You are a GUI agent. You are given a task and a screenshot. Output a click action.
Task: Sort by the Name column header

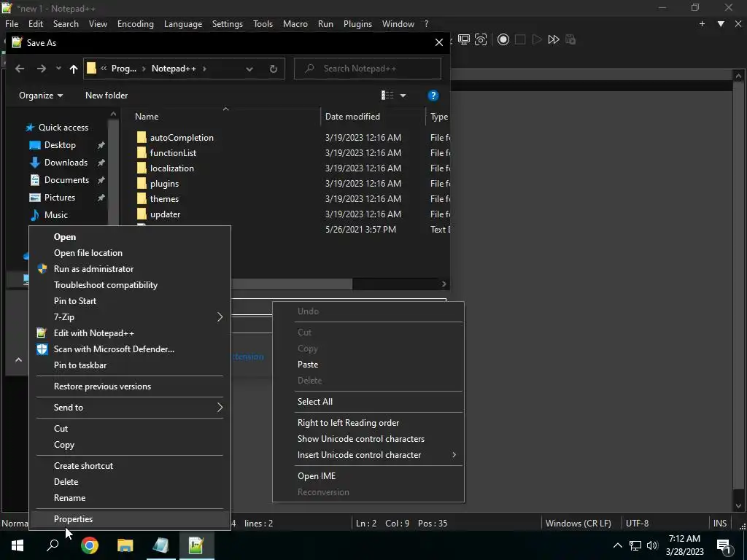pos(147,117)
